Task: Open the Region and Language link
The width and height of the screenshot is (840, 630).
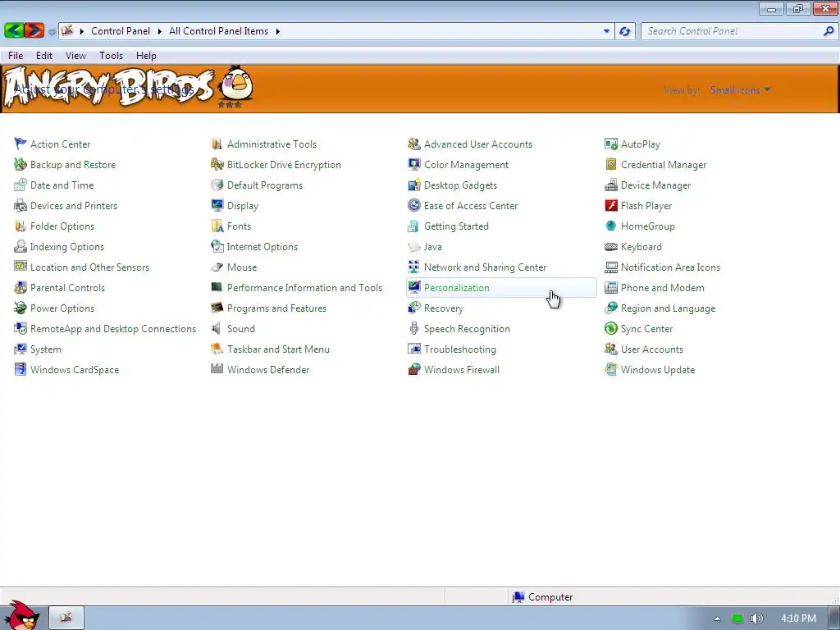Action: coord(668,308)
